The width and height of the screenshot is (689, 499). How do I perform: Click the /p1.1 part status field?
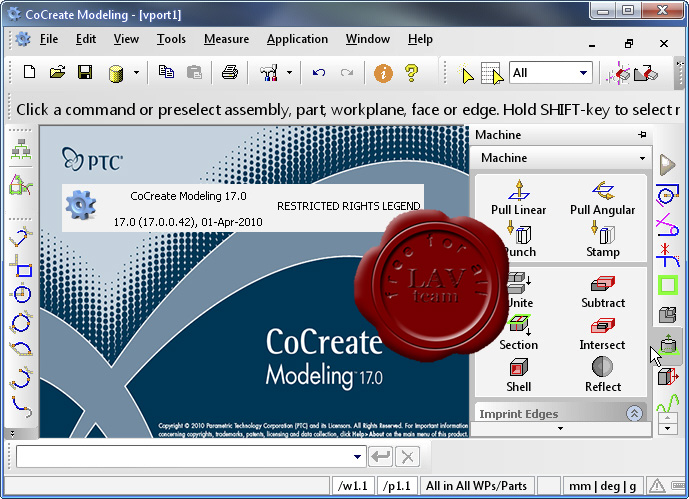coord(396,486)
